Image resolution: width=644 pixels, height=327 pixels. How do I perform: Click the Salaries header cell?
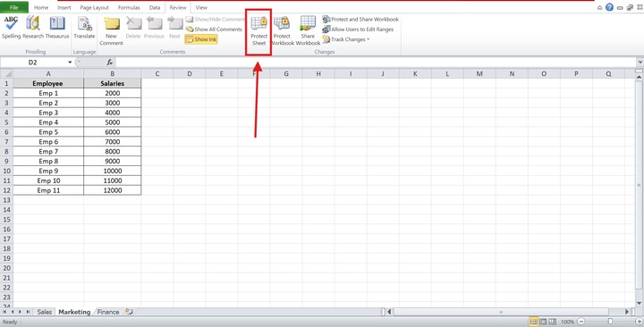[x=112, y=83]
